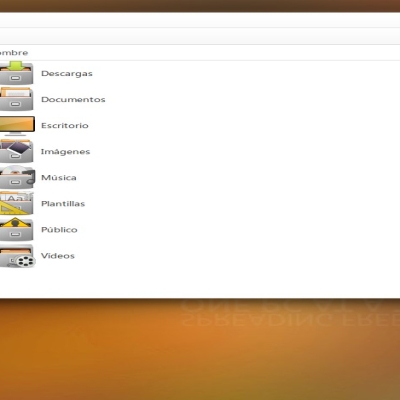
Task: Click the 'Documentos' file name
Action: point(73,99)
